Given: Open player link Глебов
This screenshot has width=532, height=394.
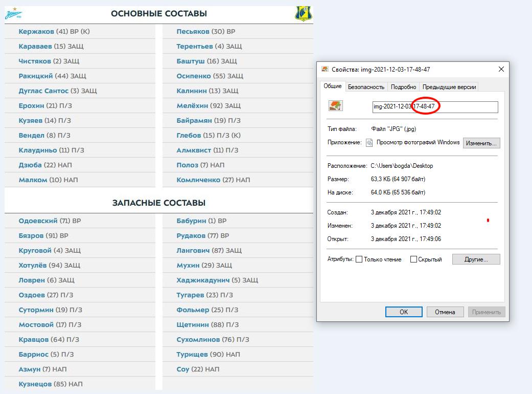Looking at the screenshot, I should pos(189,135).
